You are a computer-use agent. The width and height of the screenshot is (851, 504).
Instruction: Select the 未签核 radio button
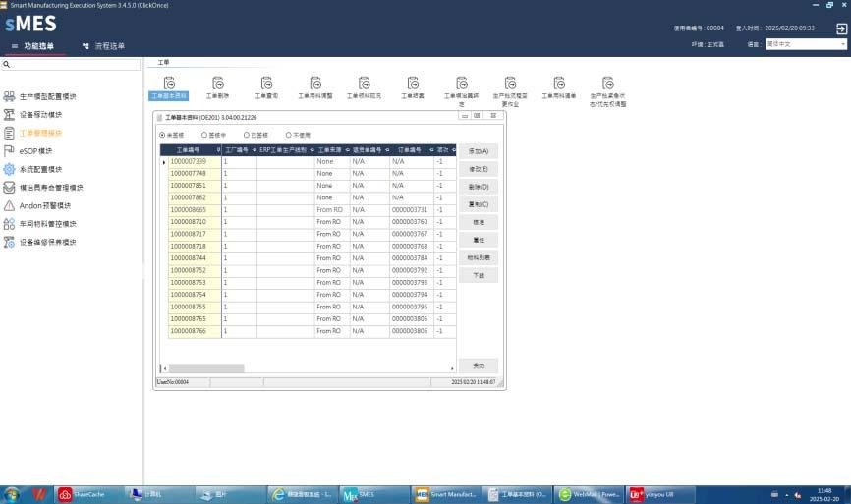tap(163, 135)
